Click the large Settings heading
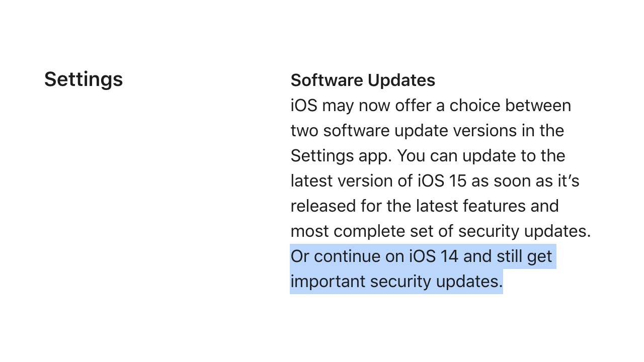 84,79
